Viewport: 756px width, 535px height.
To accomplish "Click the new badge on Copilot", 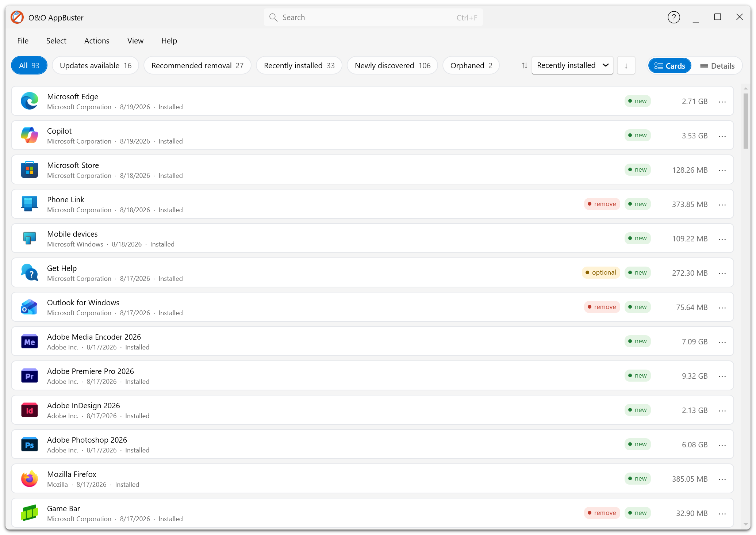I will (638, 135).
